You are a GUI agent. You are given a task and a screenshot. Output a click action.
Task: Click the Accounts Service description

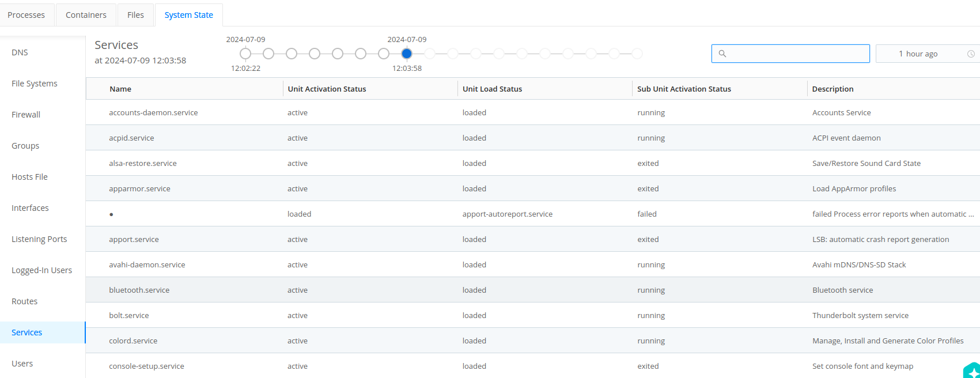coord(841,112)
